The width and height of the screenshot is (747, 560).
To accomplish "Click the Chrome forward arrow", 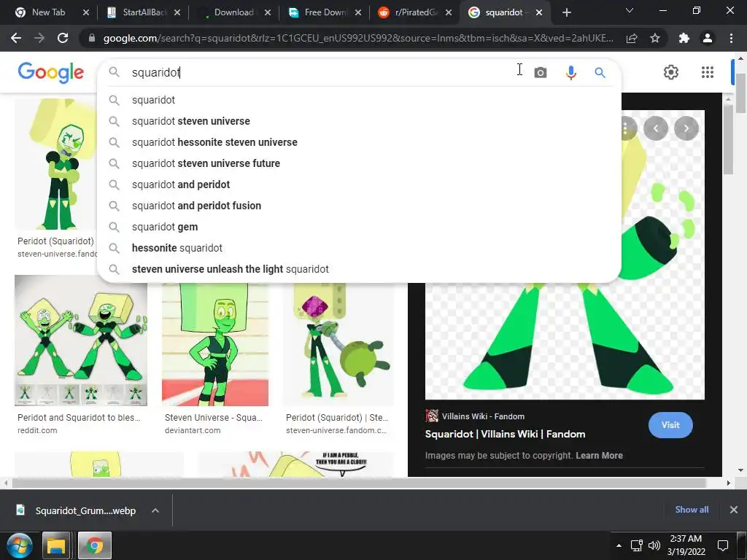I will (x=39, y=38).
